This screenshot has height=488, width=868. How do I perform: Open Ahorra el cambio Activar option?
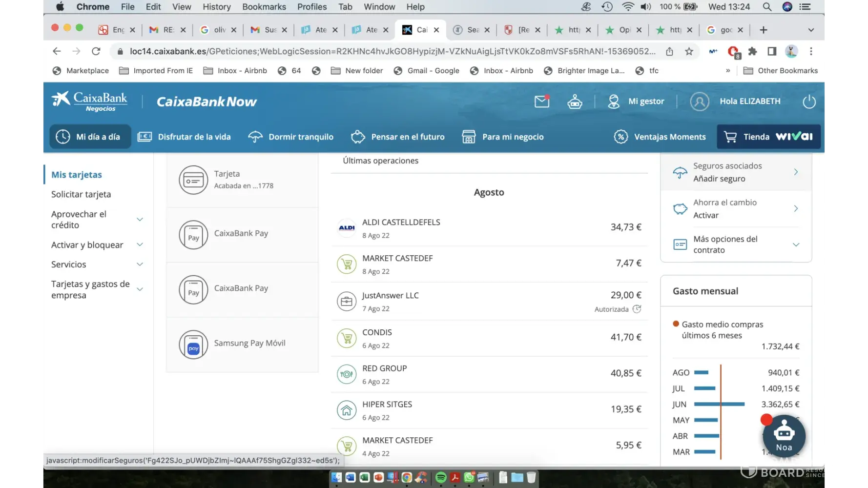(x=736, y=209)
